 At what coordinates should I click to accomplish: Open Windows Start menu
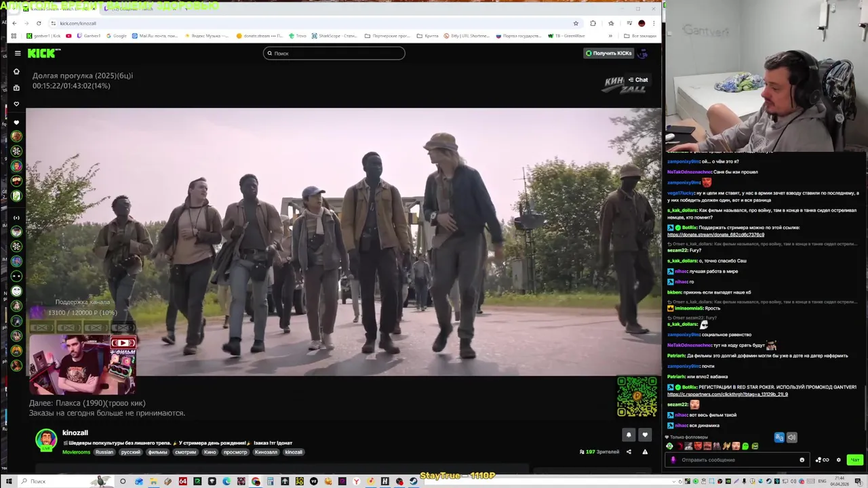click(x=9, y=481)
